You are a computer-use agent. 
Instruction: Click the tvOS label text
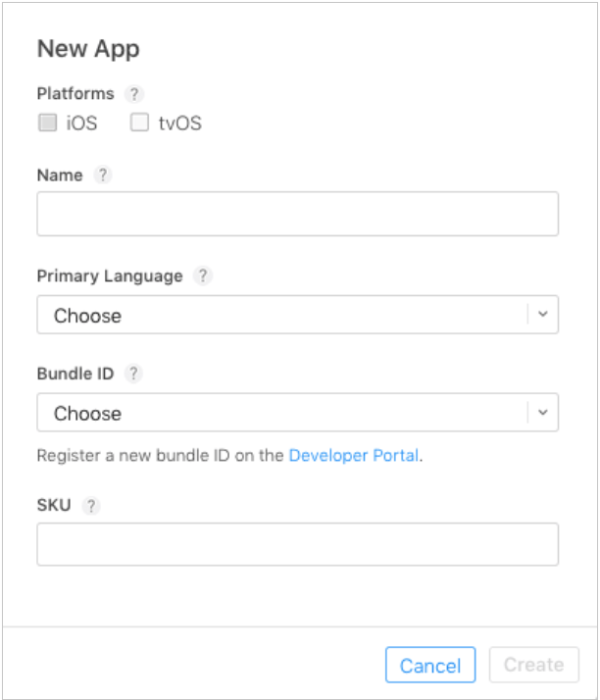tap(179, 124)
